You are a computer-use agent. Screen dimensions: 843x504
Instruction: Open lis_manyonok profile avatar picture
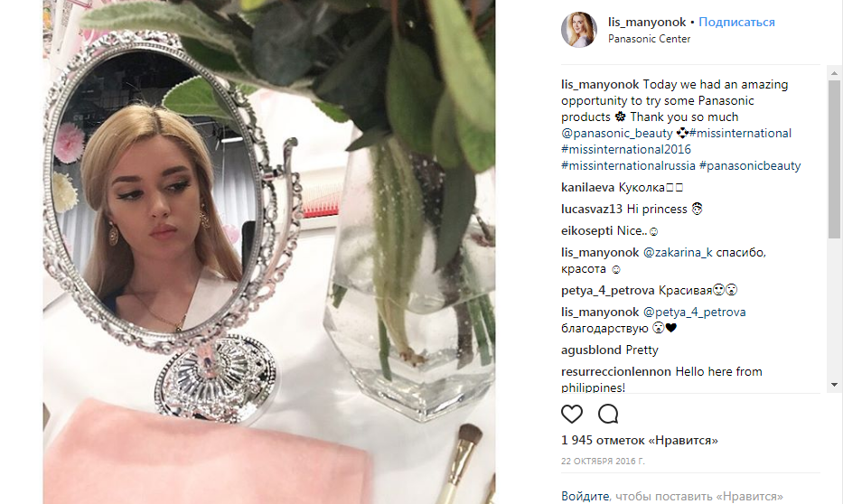(579, 30)
